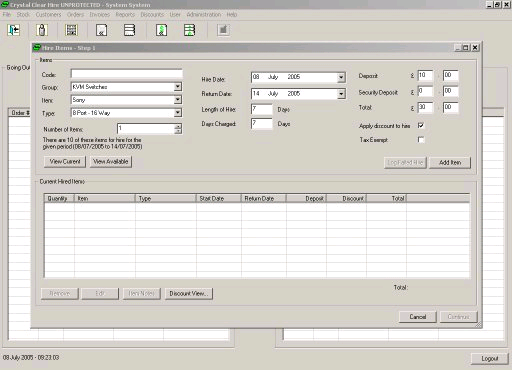Image resolution: width=512 pixels, height=370 pixels.
Task: Decrease Number of Items with down spinner
Action: [x=178, y=131]
